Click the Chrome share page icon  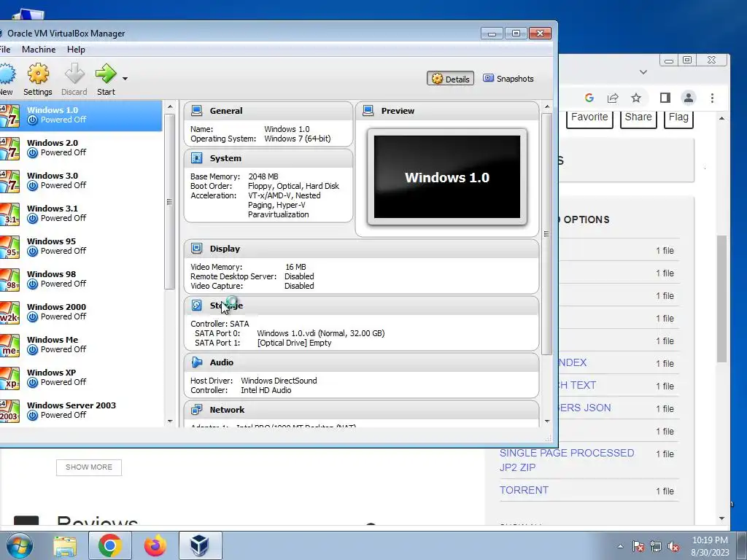613,98
